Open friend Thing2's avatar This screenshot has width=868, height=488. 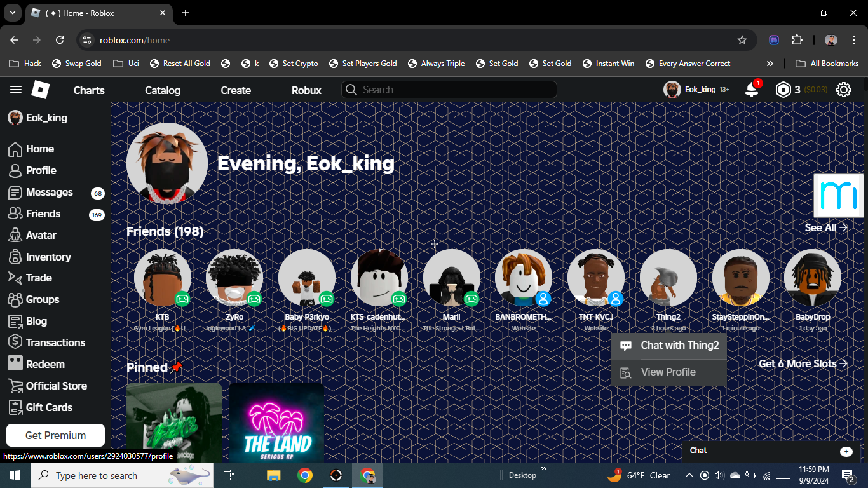coord(668,278)
